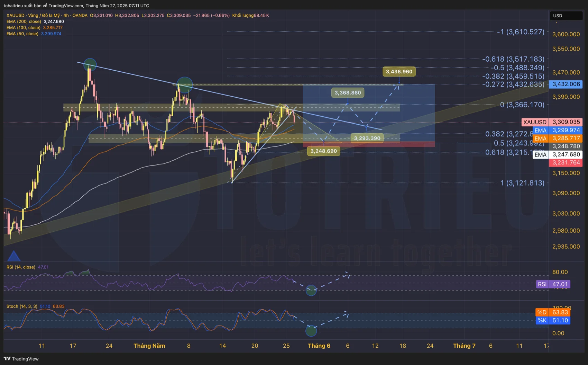Select the 3,436.960 target price label
This screenshot has width=588, height=365.
(x=399, y=72)
